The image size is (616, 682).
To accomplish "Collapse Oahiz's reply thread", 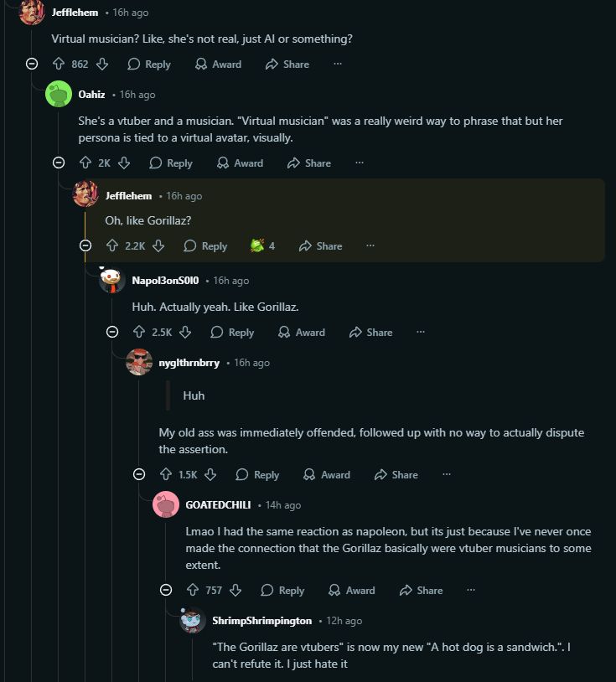I will point(59,163).
